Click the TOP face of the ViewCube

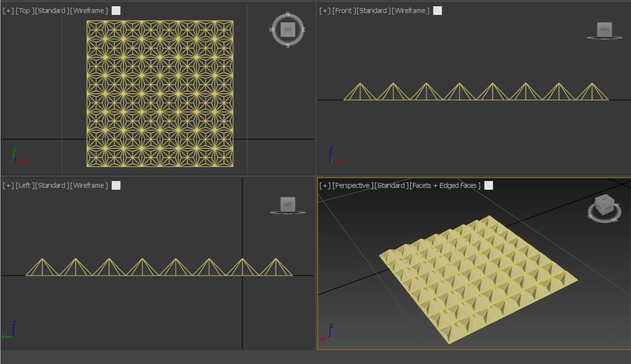coord(288,30)
